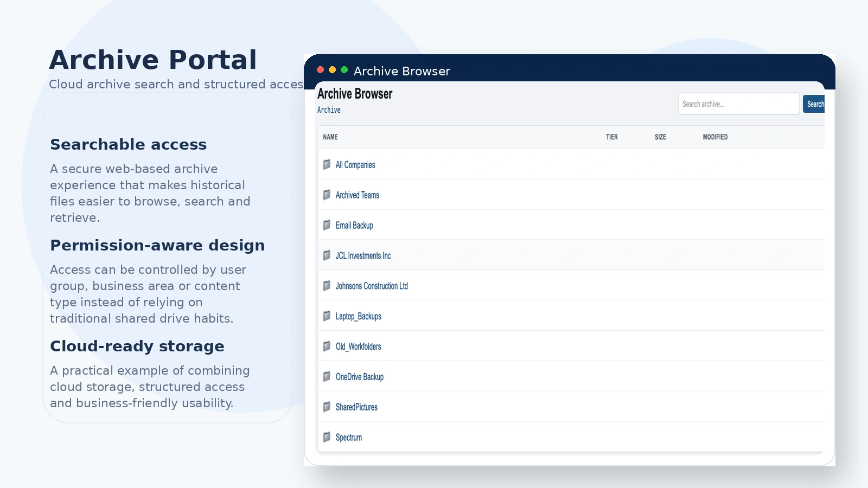Open Johnsons Construction Ltd folder
The image size is (868, 488).
coord(372,286)
